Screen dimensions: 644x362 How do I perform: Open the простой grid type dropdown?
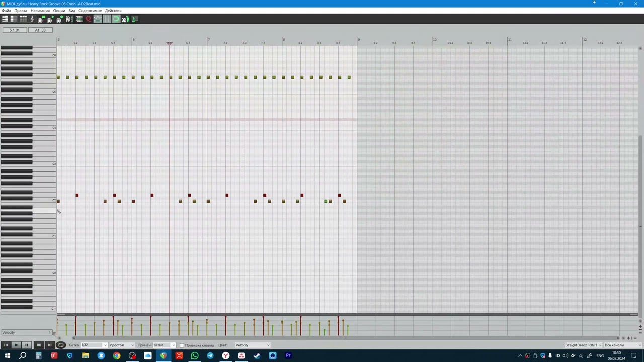[x=122, y=345]
